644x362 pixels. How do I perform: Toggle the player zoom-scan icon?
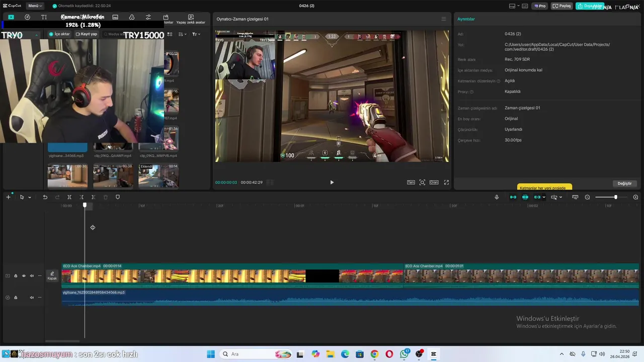pos(422,183)
